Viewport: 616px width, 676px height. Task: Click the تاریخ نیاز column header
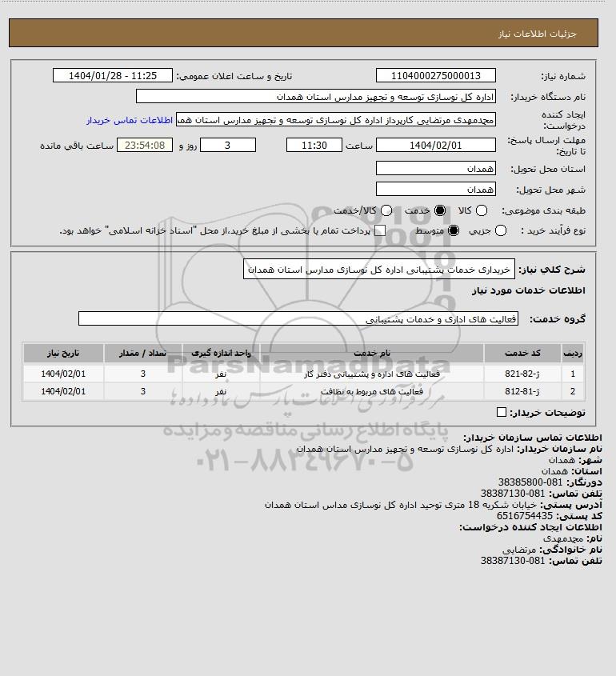pyautogui.click(x=63, y=353)
